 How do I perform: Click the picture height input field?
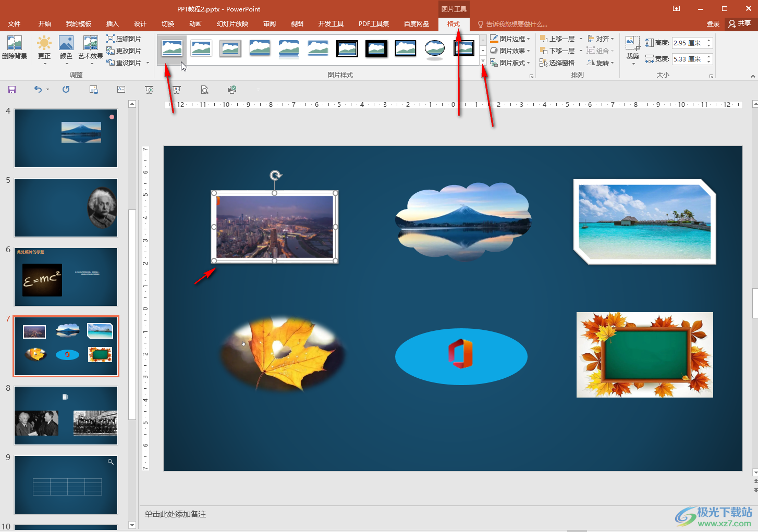688,43
